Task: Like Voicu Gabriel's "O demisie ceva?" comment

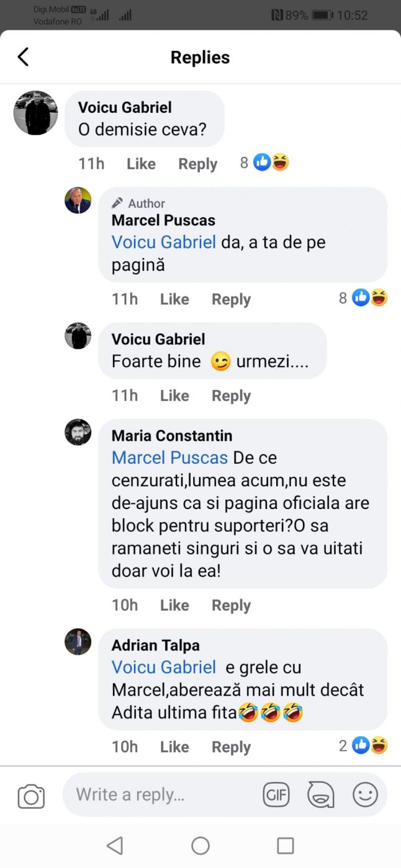Action: click(141, 164)
